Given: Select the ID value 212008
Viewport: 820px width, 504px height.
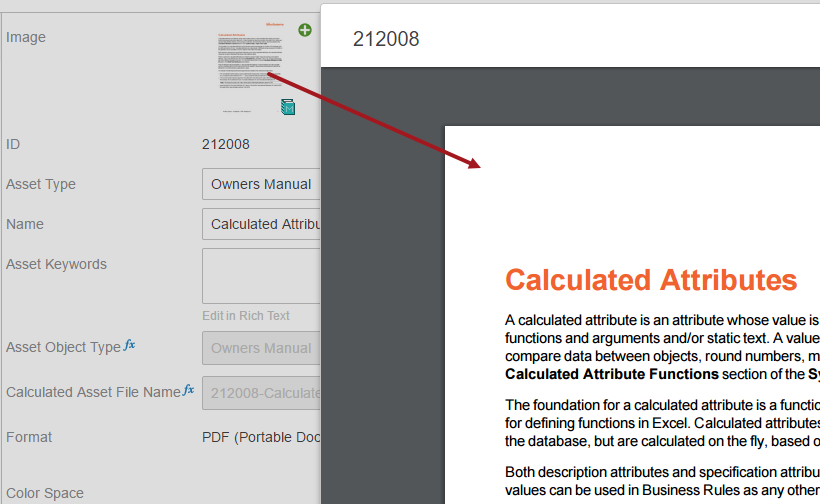Looking at the screenshot, I should pos(226,144).
